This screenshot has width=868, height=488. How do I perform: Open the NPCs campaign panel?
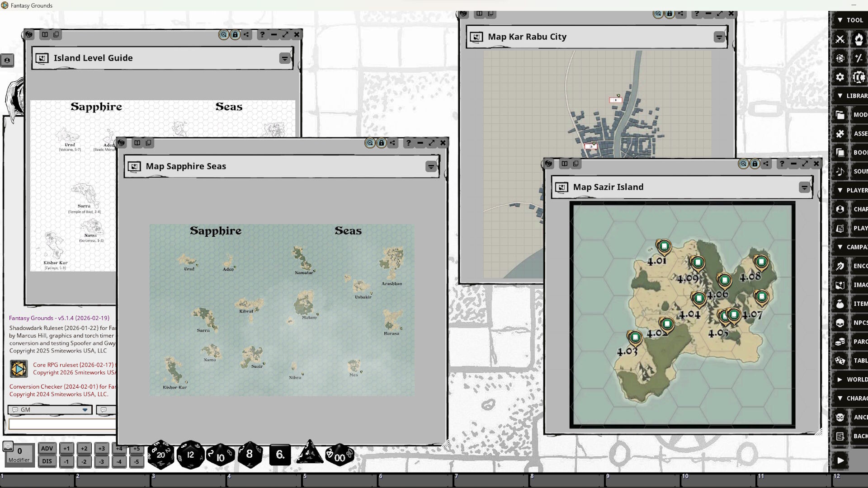click(840, 322)
